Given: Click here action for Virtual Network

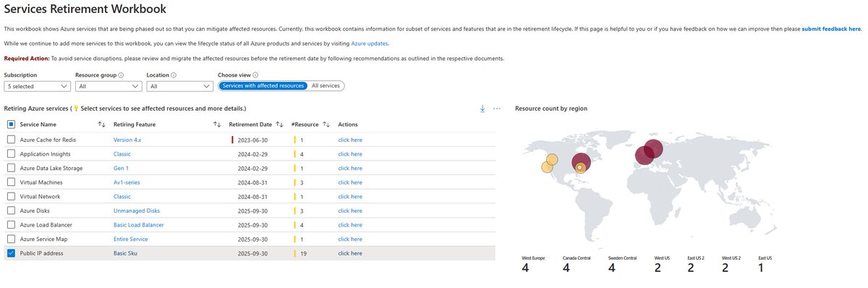Looking at the screenshot, I should pos(350,196).
